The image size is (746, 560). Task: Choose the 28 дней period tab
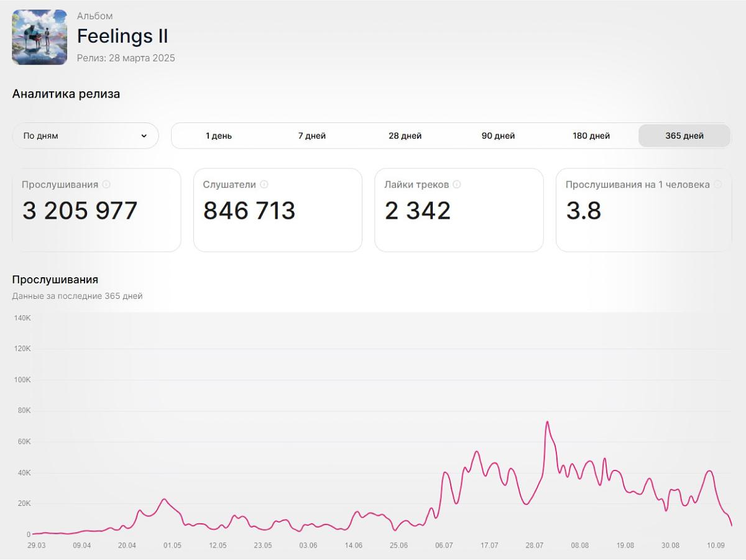pyautogui.click(x=405, y=135)
